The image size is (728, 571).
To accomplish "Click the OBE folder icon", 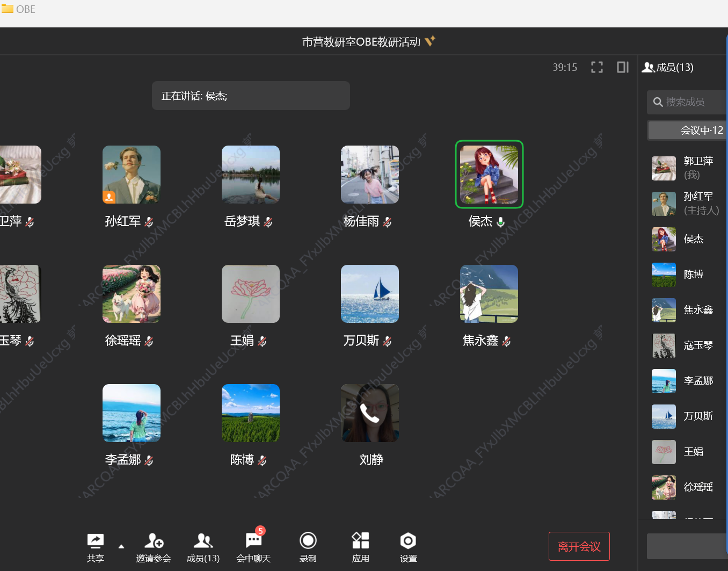I will (x=8, y=9).
